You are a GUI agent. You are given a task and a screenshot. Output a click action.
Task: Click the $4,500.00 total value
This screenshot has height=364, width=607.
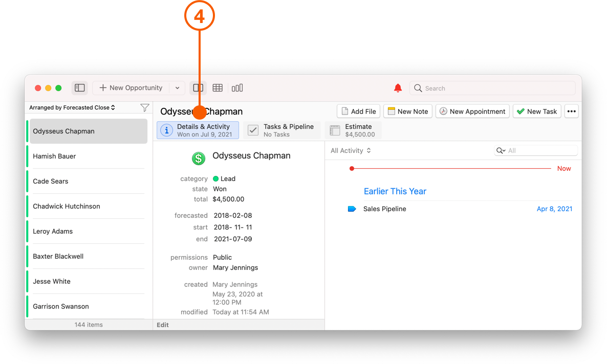click(228, 199)
